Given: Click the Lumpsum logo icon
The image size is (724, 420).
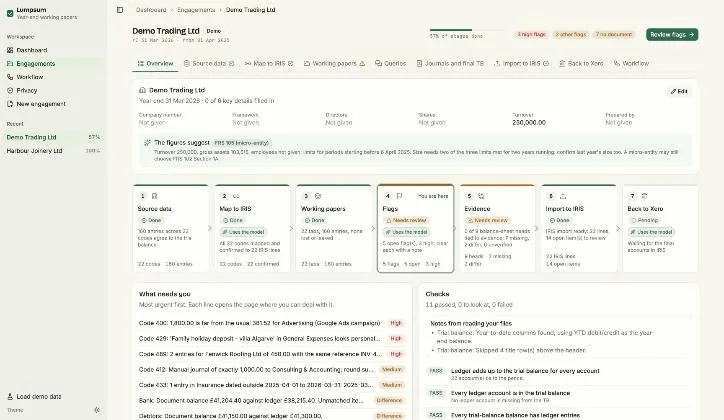Looking at the screenshot, I should (10, 13).
